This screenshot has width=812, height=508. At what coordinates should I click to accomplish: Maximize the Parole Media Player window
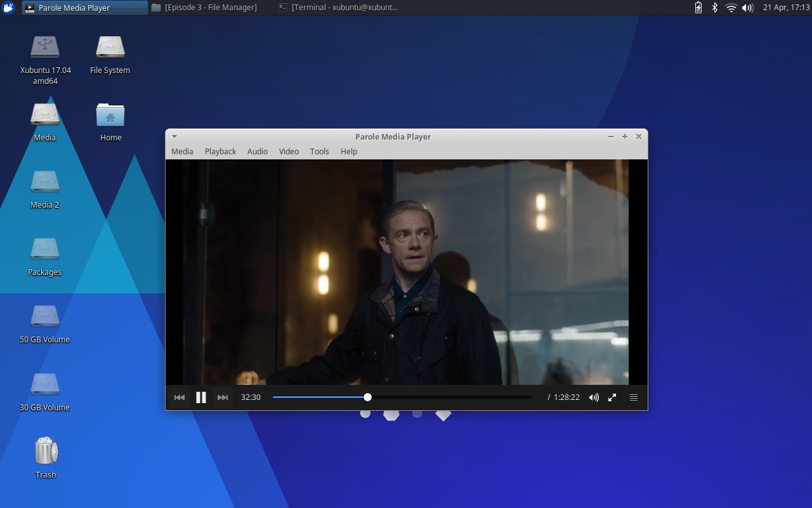coord(625,137)
